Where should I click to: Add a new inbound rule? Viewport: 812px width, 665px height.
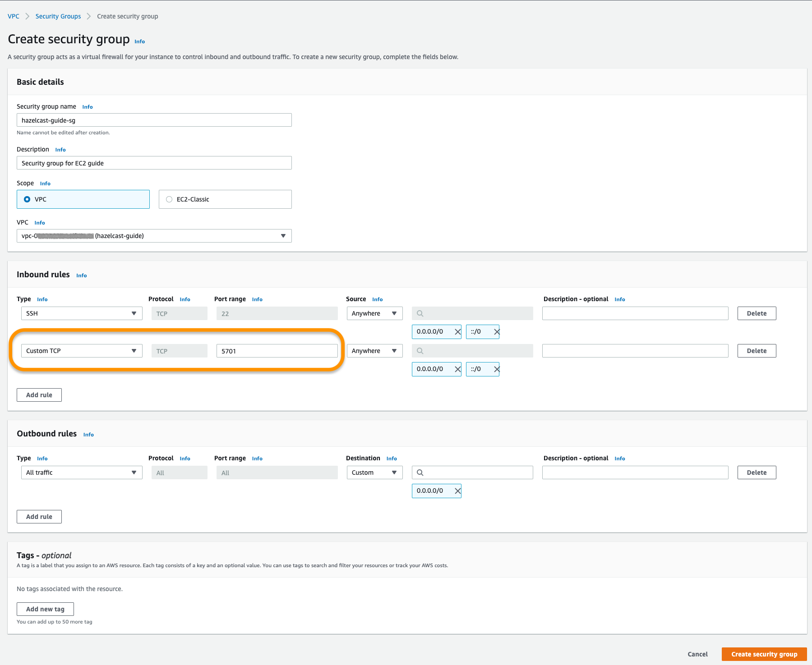pos(39,395)
